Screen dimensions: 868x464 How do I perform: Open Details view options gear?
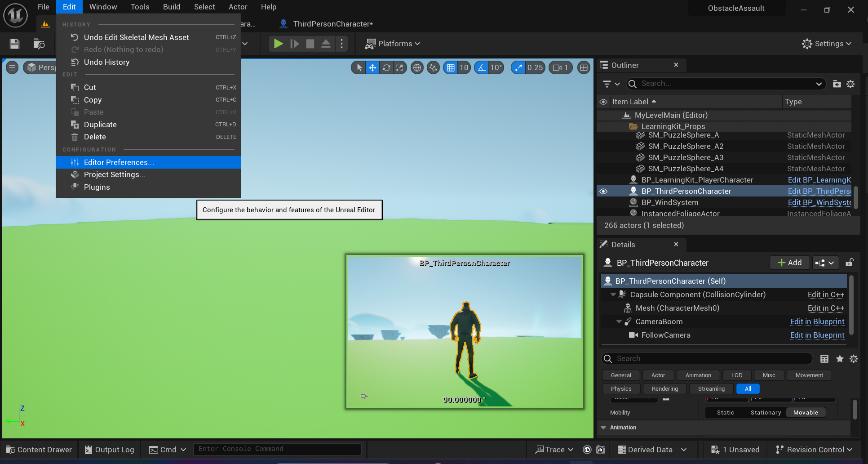(854, 358)
